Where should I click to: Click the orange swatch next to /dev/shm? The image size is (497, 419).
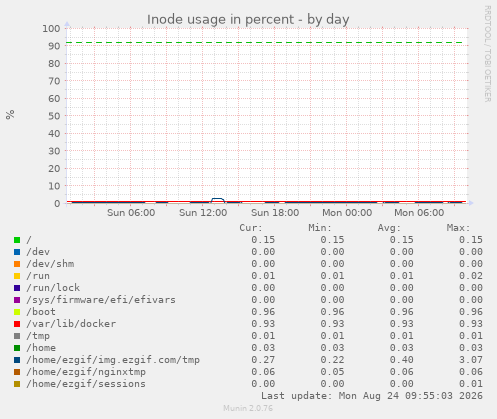click(x=17, y=264)
